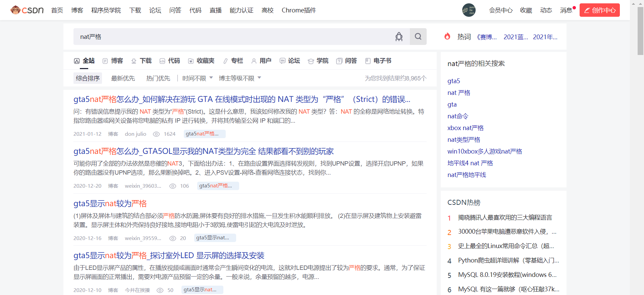The height and width of the screenshot is (295, 644).
Task: Click the eye icon beside 50 views
Action: [160, 290]
